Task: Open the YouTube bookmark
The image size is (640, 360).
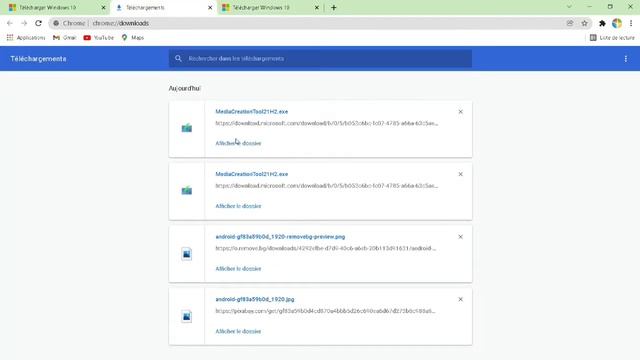Action: 98,38
